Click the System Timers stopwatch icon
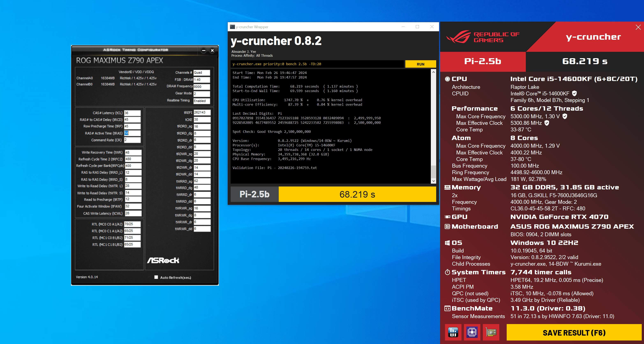Image resolution: width=644 pixels, height=344 pixels. click(447, 272)
